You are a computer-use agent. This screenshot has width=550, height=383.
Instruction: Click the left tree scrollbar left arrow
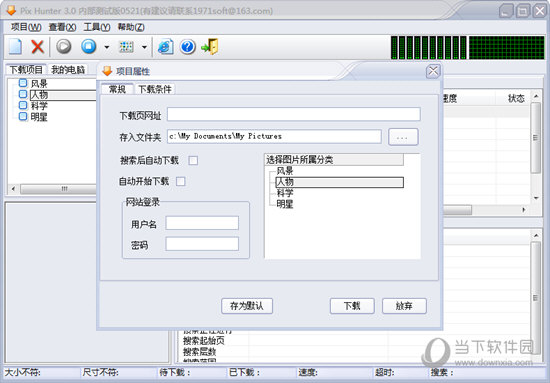tap(13, 189)
